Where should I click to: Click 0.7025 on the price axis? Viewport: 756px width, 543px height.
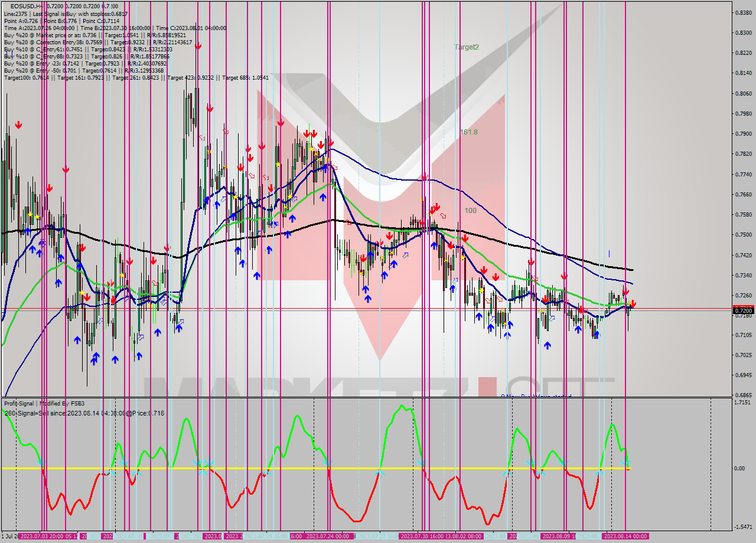pyautogui.click(x=742, y=355)
